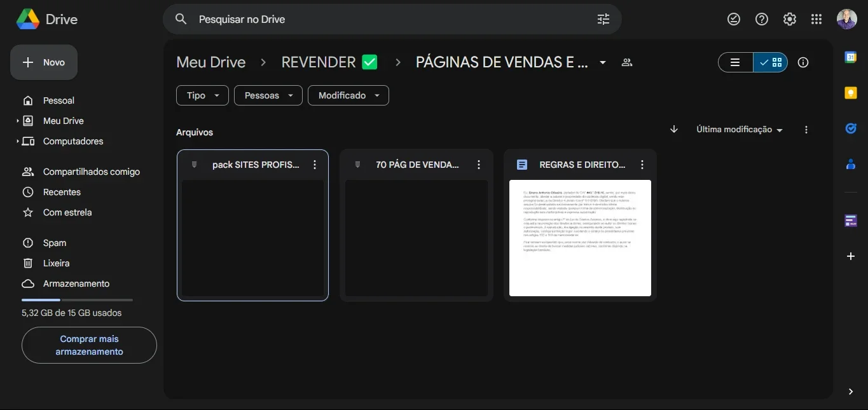Switch to grid layout view
This screenshot has width=868, height=410.
click(771, 62)
